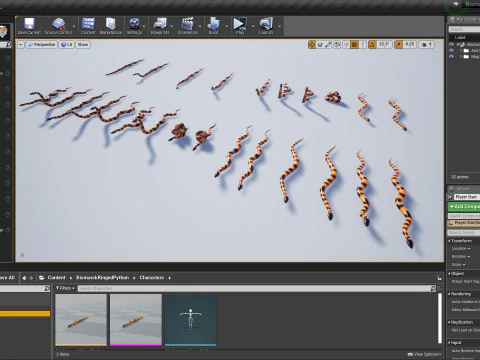The image size is (480, 360).
Task: Open the Filters menu in content browser
Action: point(65,288)
